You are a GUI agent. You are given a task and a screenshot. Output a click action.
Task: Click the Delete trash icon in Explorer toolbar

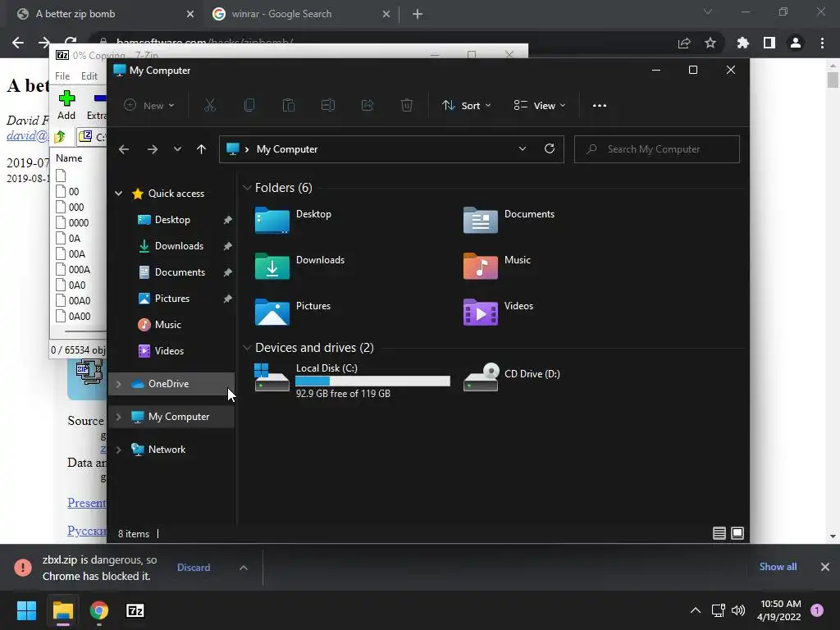click(407, 106)
